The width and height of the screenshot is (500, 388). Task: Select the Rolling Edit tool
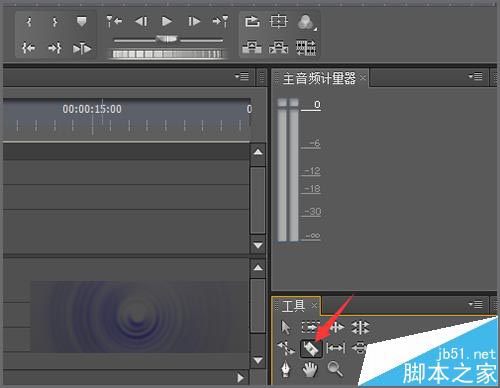click(x=360, y=327)
